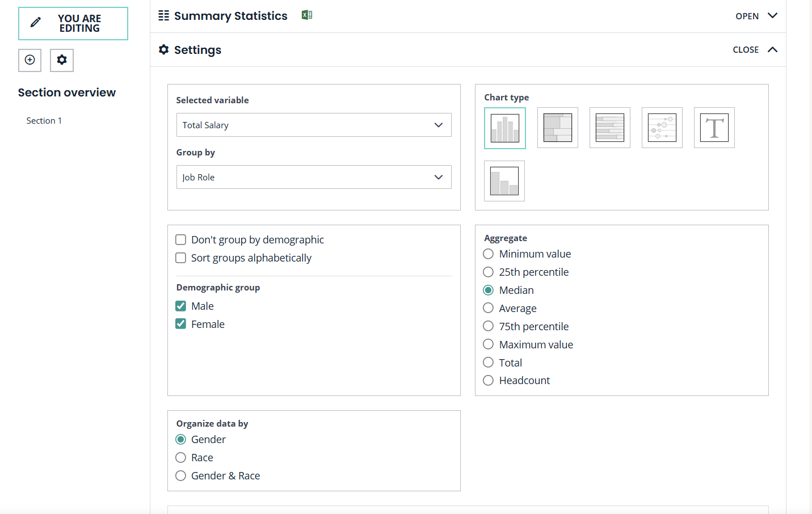
Task: Select the bar chart type icon
Action: click(x=504, y=128)
